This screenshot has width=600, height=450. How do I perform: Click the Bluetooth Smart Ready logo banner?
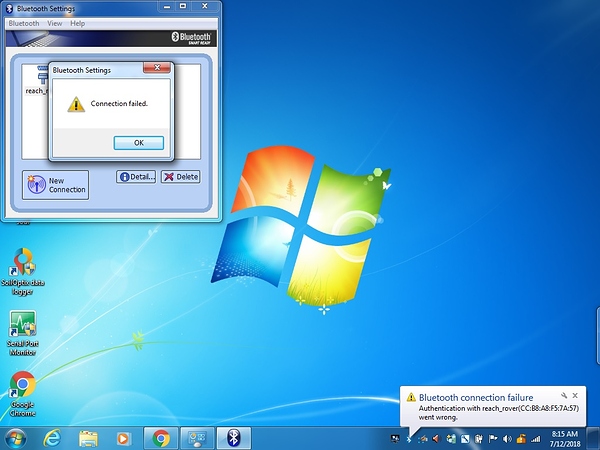pos(191,38)
